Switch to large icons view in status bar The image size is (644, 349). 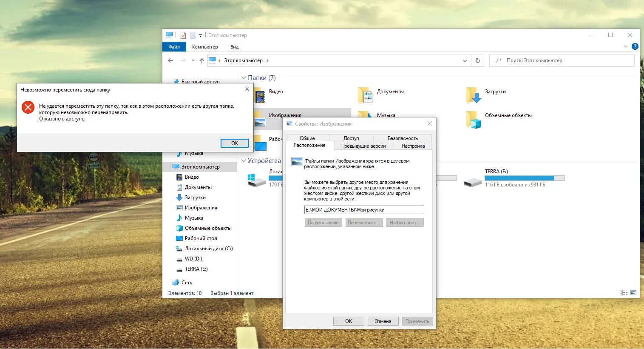click(x=633, y=293)
